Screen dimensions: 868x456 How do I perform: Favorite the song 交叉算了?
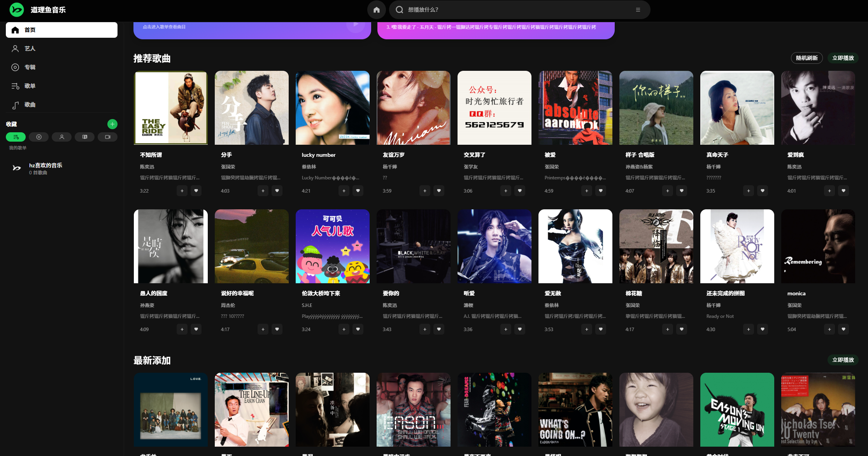(x=520, y=191)
